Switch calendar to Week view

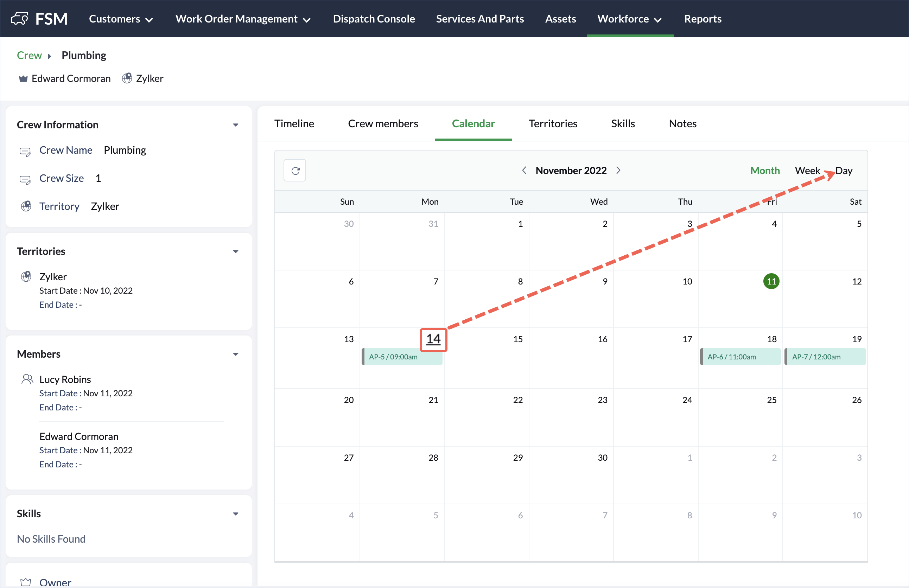pos(807,171)
